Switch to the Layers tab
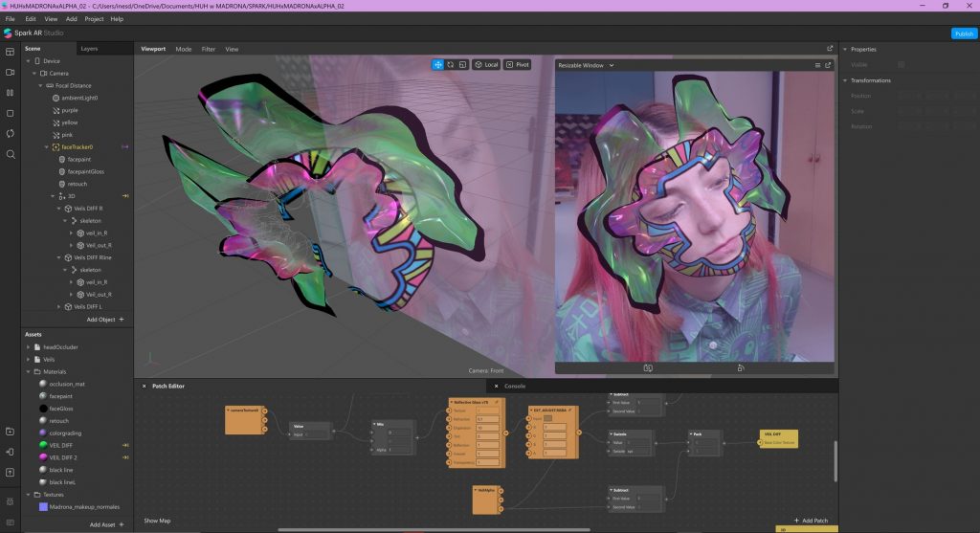The image size is (980, 533). [89, 48]
